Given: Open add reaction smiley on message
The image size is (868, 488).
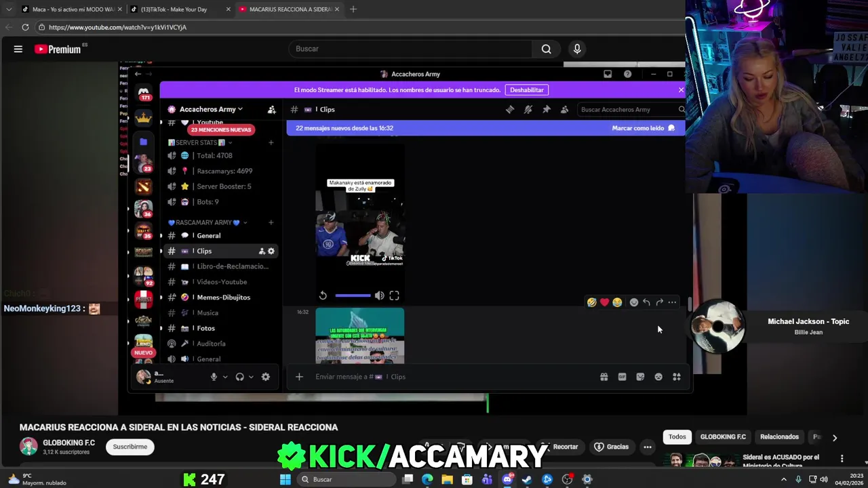Looking at the screenshot, I should 634,302.
